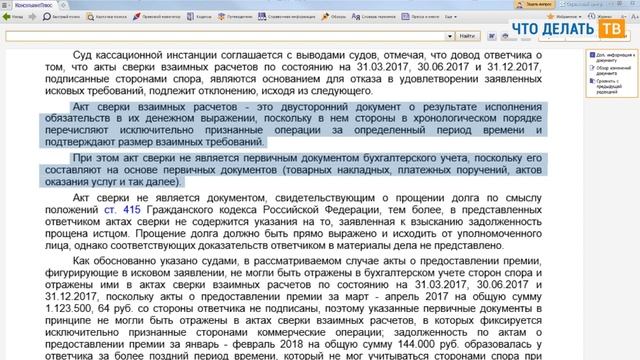
Task: Open the Избранное favorites dropdown
Action: tap(564, 17)
